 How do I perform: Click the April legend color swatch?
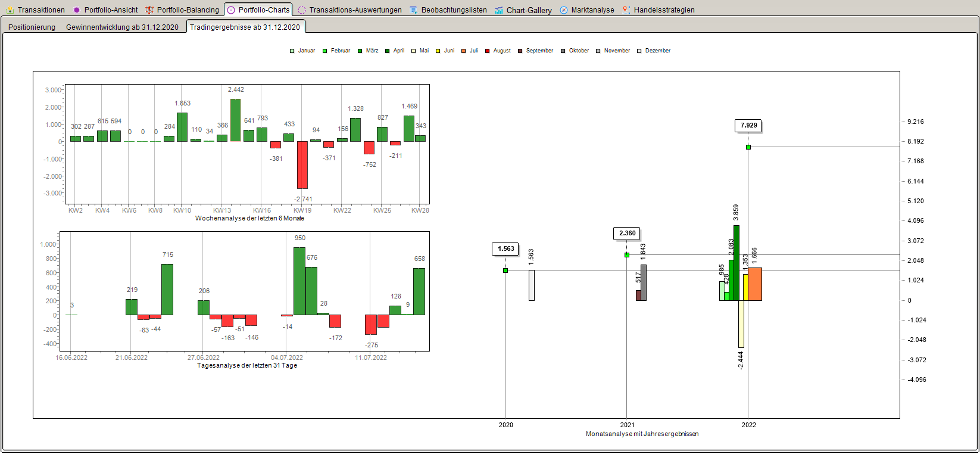(388, 51)
